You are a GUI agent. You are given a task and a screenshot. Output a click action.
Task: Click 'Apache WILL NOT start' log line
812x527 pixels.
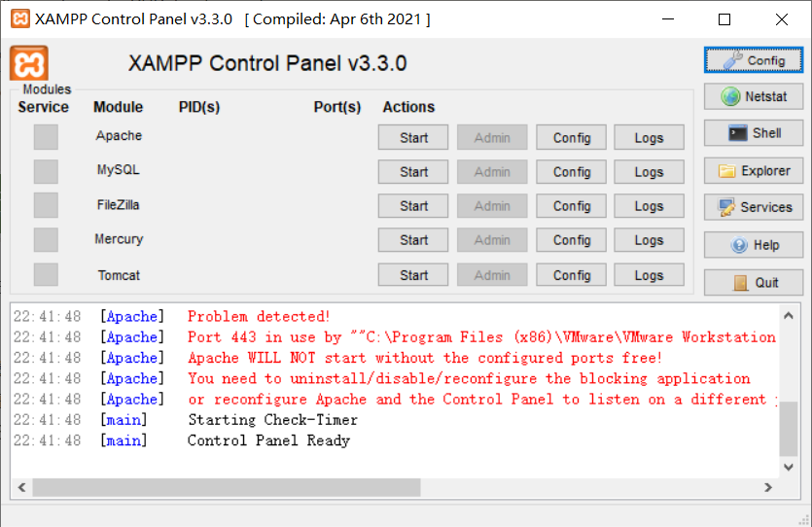pos(425,358)
